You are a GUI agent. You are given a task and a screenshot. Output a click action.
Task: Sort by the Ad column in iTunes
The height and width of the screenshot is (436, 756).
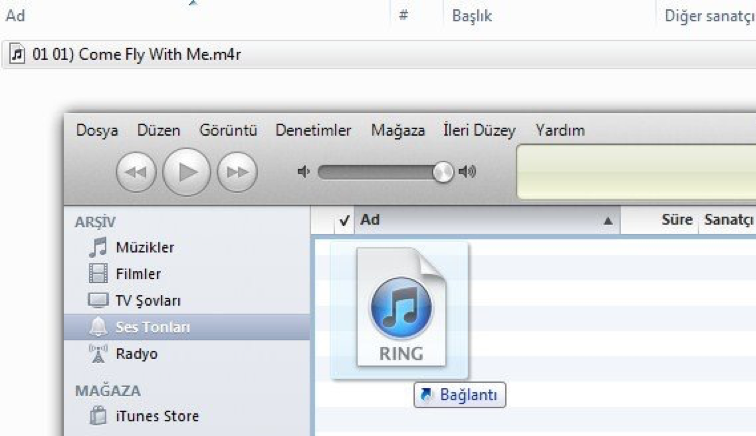487,220
